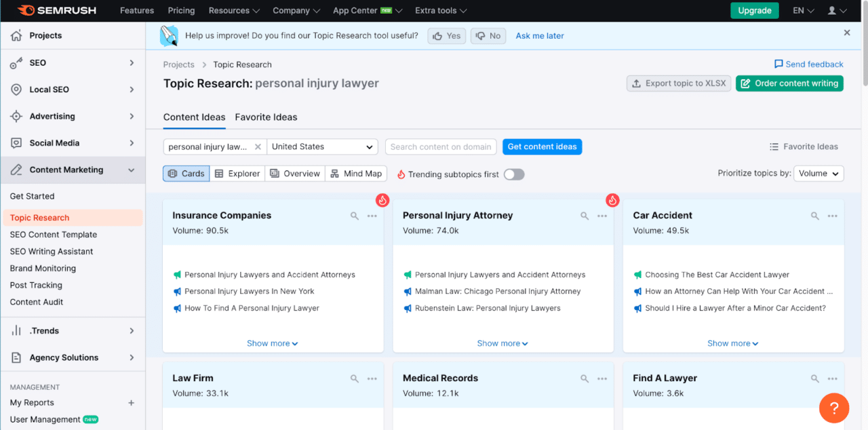Open Personal Injury Attorney card more options
The width and height of the screenshot is (868, 430).
tap(602, 216)
